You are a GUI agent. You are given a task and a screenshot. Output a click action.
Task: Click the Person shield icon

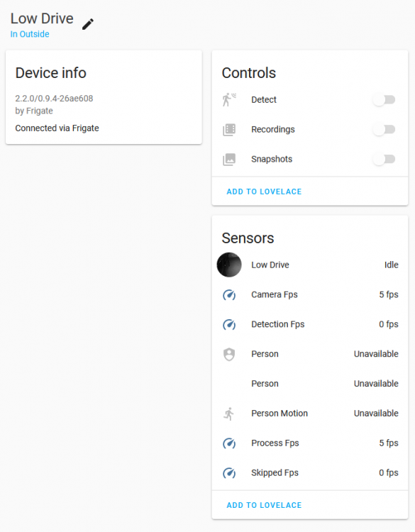229,354
